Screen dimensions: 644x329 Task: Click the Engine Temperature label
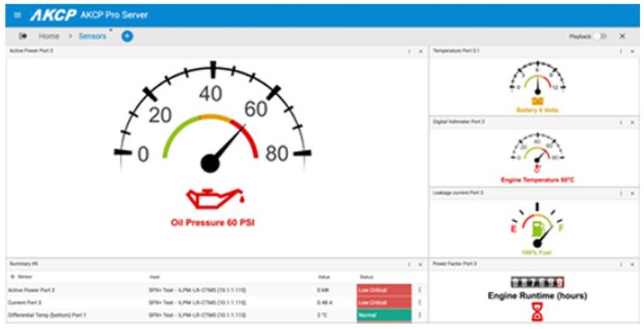[537, 180]
